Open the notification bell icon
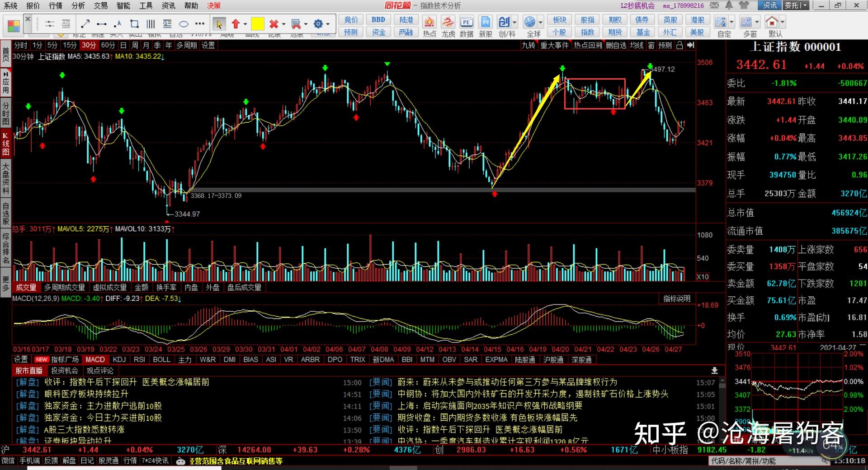868x470 pixels. 729,5
